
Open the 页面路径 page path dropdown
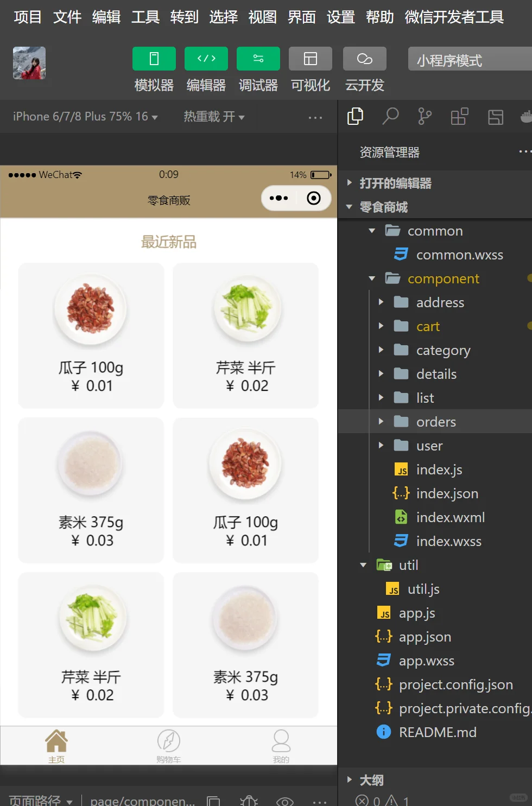[x=41, y=801]
